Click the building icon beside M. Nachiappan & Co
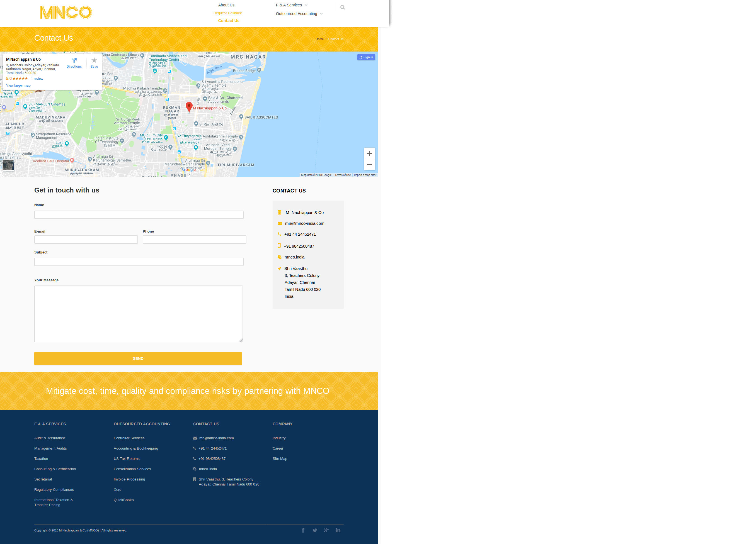 (x=280, y=213)
